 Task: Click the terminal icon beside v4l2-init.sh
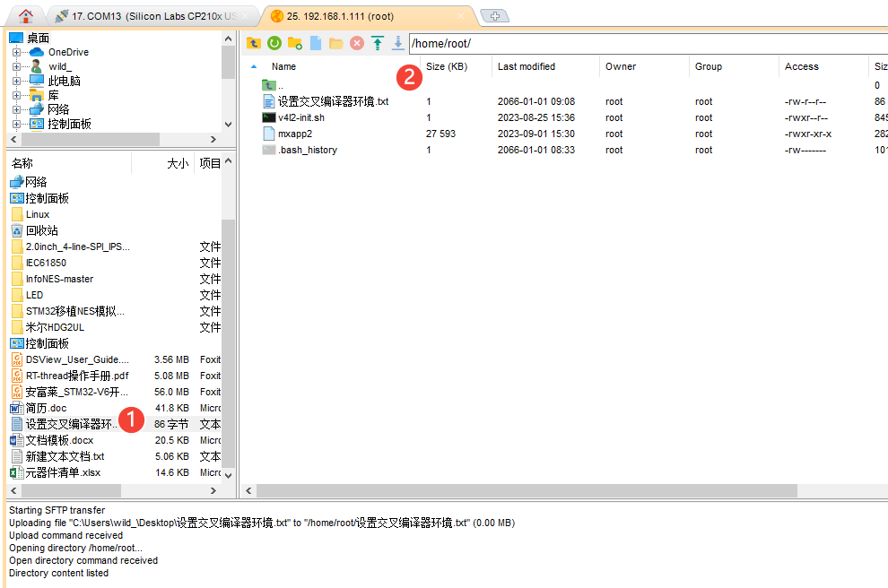click(268, 117)
